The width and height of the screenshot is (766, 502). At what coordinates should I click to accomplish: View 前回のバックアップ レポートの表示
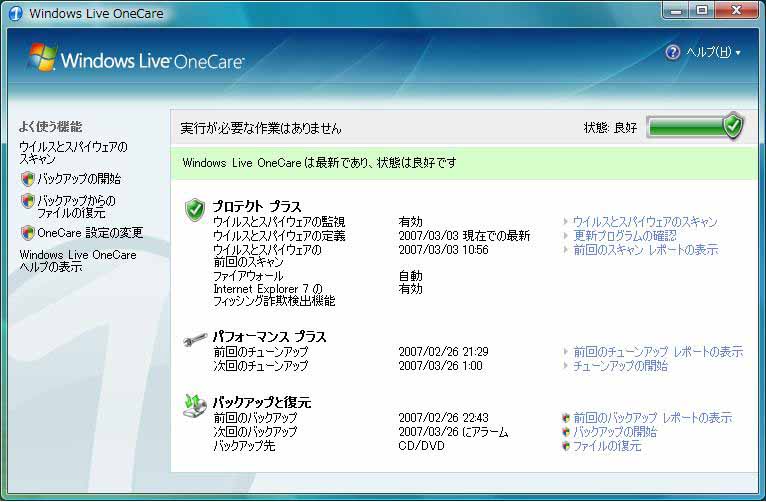point(652,418)
